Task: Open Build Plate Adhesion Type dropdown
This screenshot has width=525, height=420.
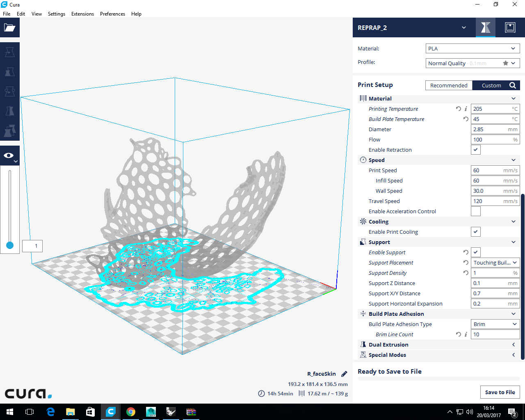Action: (495, 324)
